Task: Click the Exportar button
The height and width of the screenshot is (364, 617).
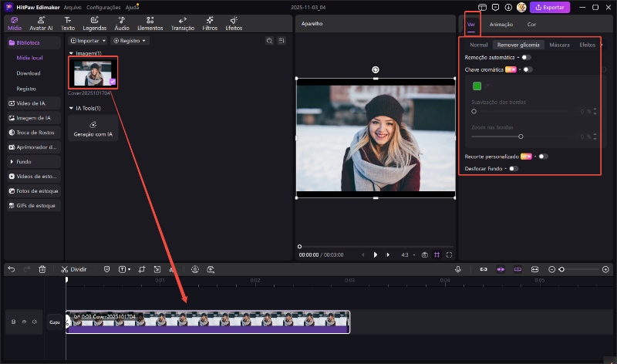Action: tap(550, 7)
